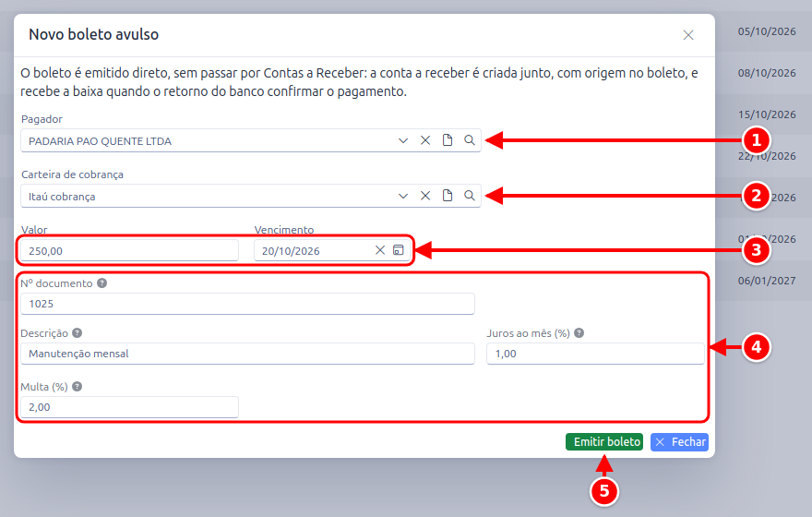Viewport: 812px width, 517px height.
Task: Select background date 05/10/2026
Action: tap(767, 31)
